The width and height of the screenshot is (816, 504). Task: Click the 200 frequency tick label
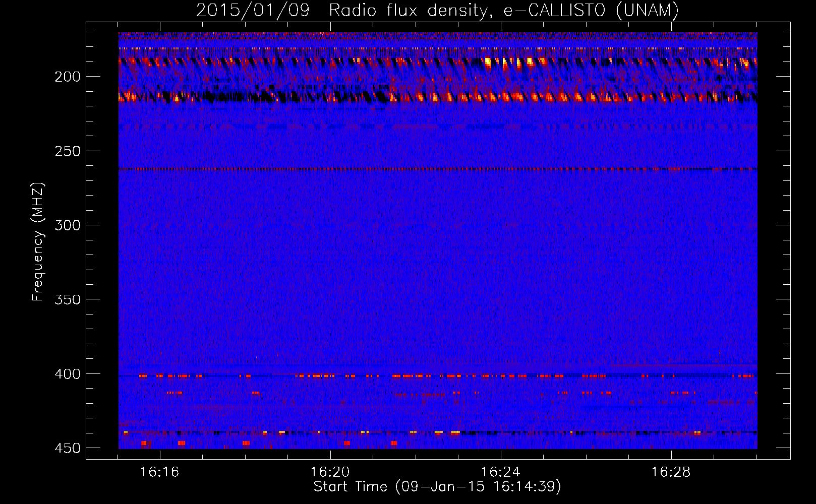68,77
